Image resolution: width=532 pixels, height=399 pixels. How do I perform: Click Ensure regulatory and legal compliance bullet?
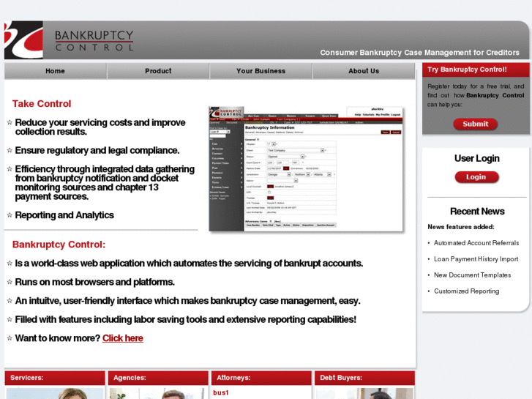click(97, 150)
